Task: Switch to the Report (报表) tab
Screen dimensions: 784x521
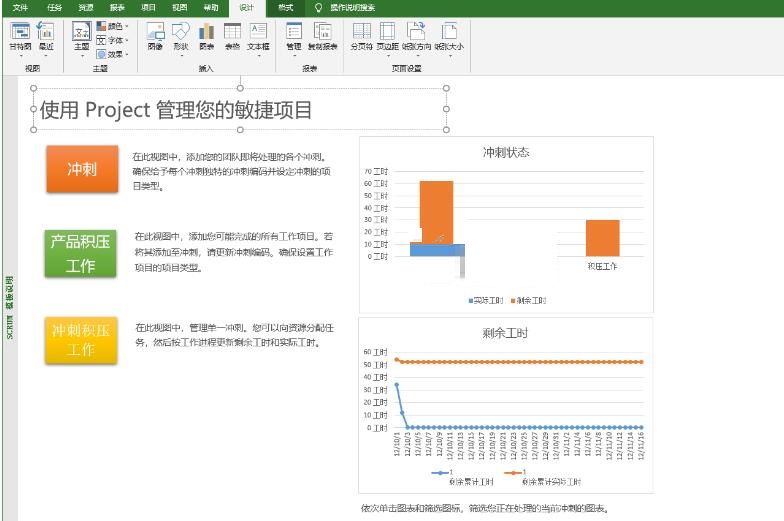Action: pyautogui.click(x=117, y=8)
